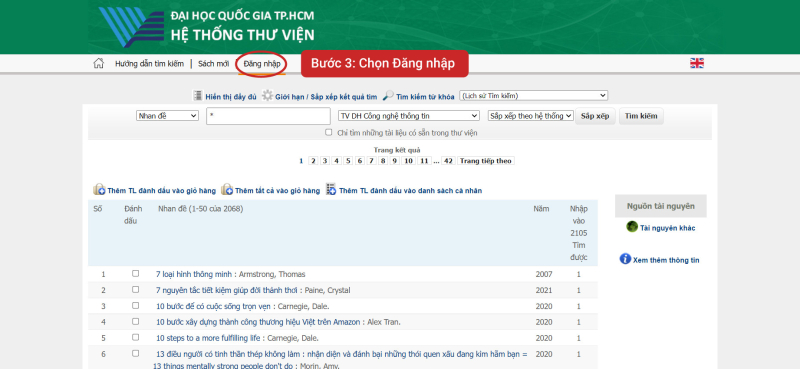The width and height of the screenshot is (800, 369).
Task: Mark checkbox for '10 bước để có cuộc sống trọn vẹn'
Action: click(x=135, y=305)
